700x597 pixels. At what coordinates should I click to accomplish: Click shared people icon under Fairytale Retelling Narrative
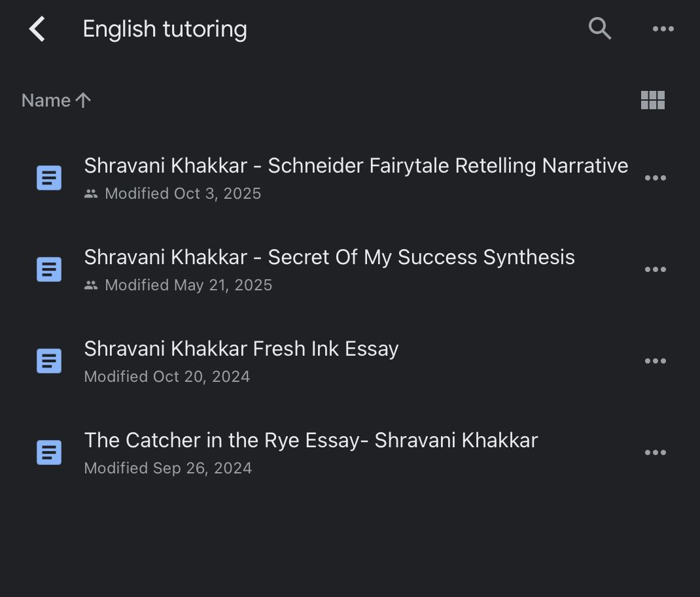pyautogui.click(x=91, y=194)
